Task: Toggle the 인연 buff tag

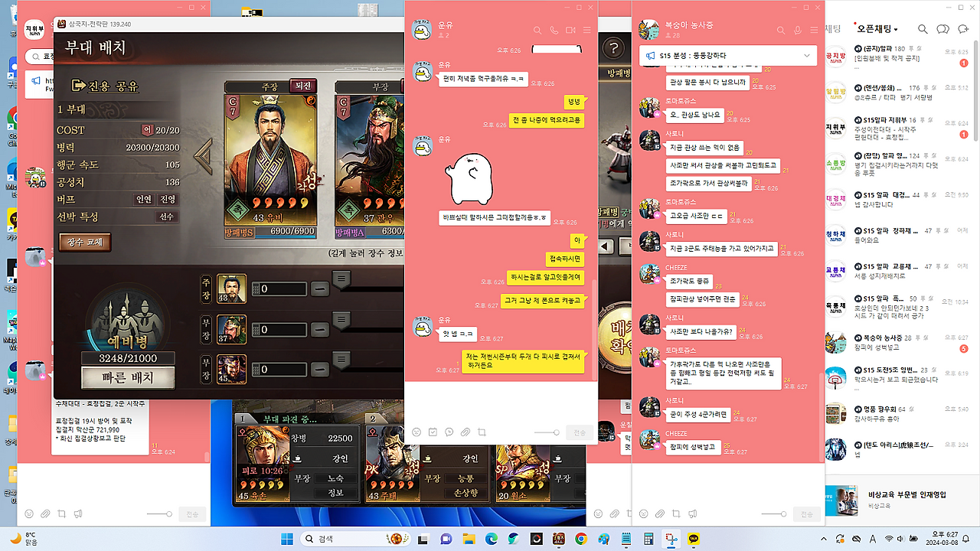Action: (x=145, y=200)
